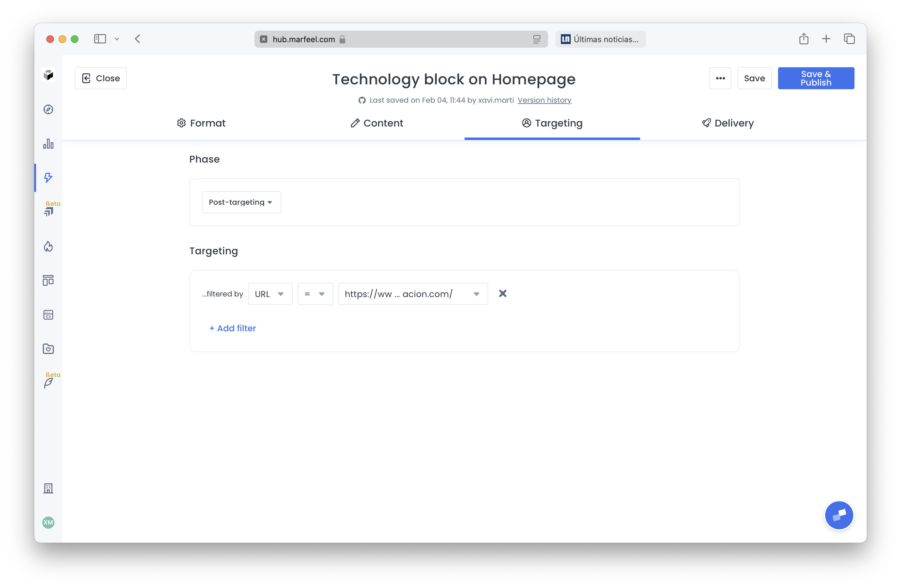Open the layout dashboard icon in sidebar
The image size is (901, 588).
(x=48, y=280)
